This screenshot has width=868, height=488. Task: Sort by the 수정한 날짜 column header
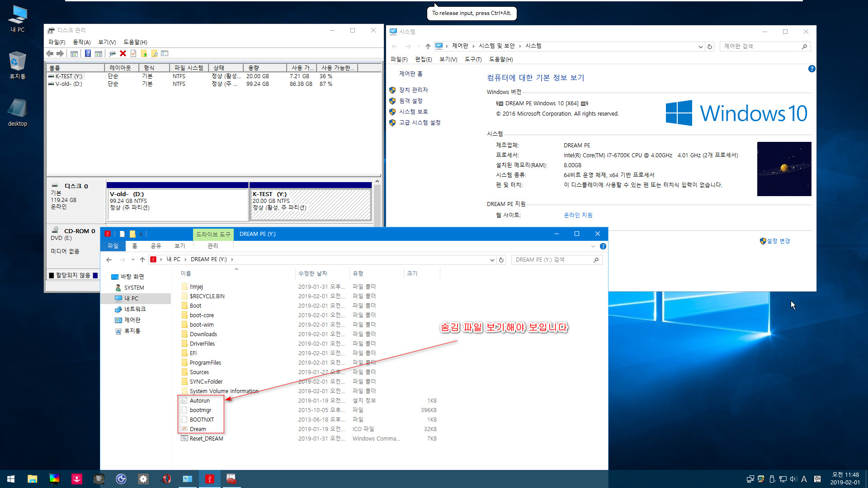pyautogui.click(x=322, y=273)
